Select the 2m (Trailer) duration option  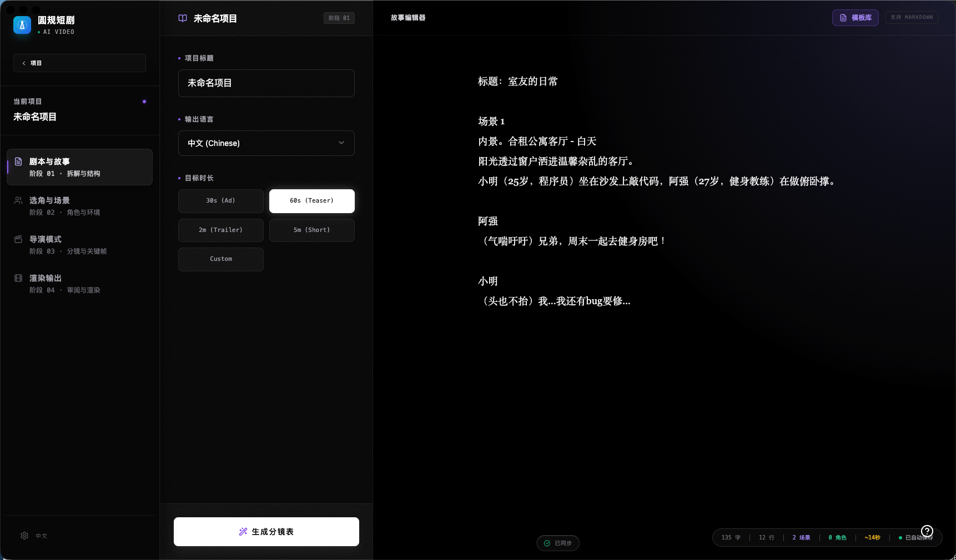point(220,230)
